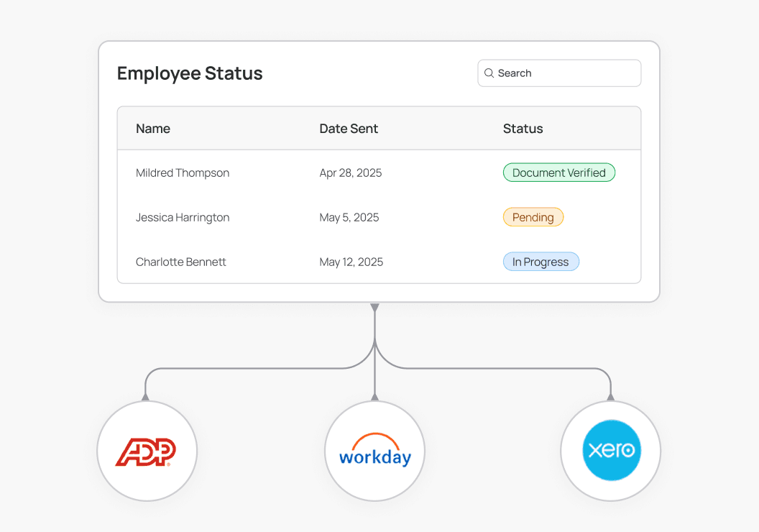Viewport: 759px width, 532px height.
Task: Click the Employee Status title
Action: (x=190, y=73)
